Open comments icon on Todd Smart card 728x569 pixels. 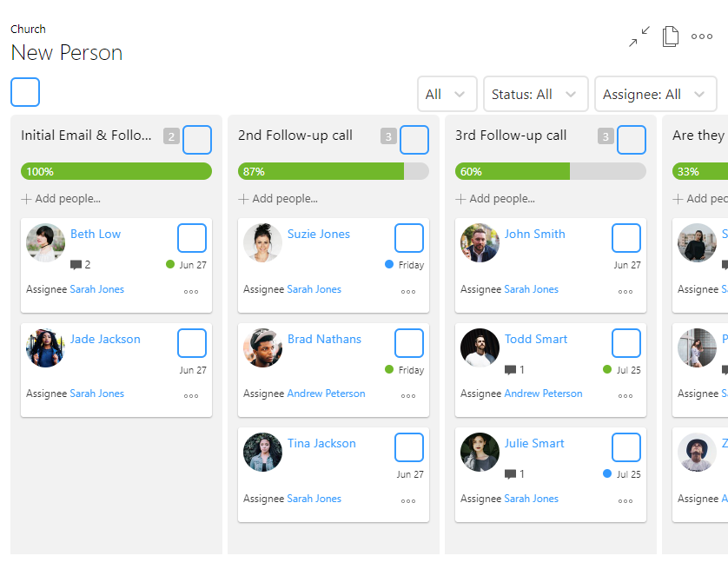[x=510, y=370]
